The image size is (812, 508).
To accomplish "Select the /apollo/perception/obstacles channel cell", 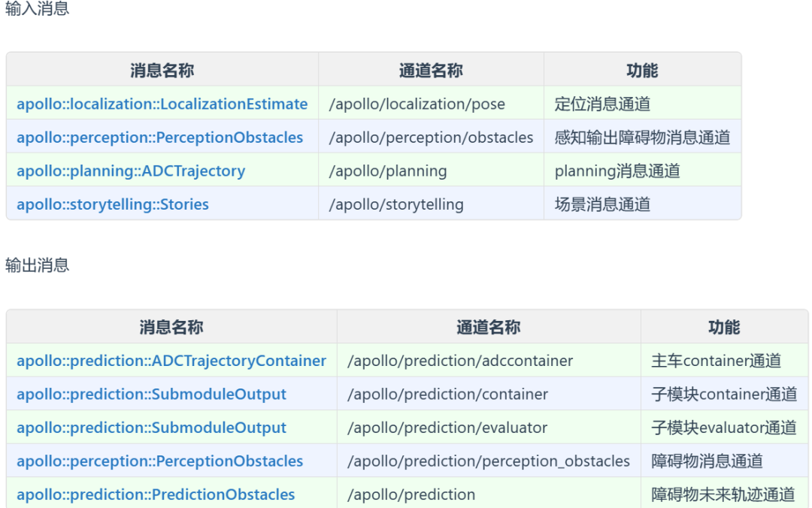I will (431, 138).
